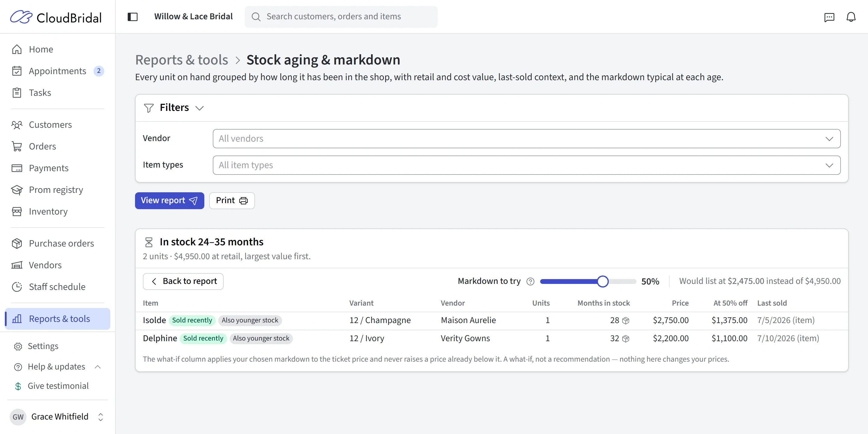The height and width of the screenshot is (434, 868).
Task: Open the notifications bell
Action: click(x=851, y=17)
